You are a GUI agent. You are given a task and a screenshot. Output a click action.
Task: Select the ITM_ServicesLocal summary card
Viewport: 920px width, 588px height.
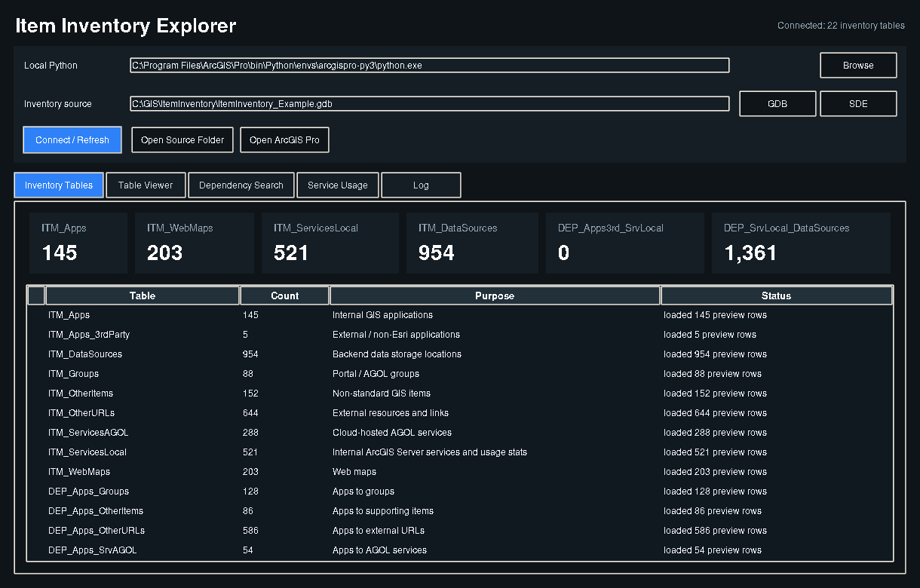330,243
